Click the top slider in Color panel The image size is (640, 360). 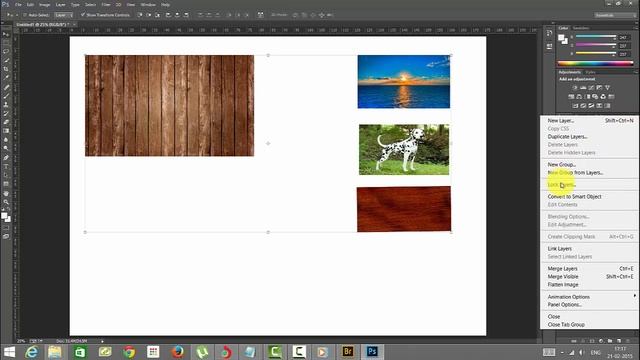(x=596, y=37)
